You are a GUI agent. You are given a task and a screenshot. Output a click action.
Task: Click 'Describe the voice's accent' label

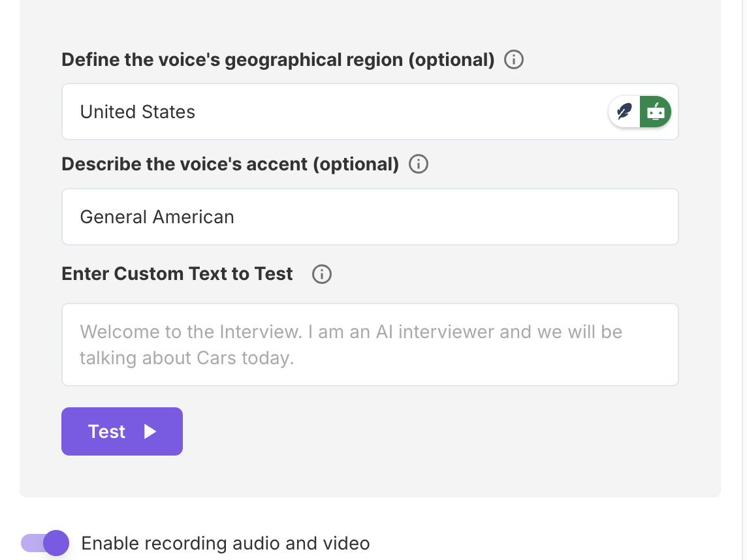click(230, 164)
